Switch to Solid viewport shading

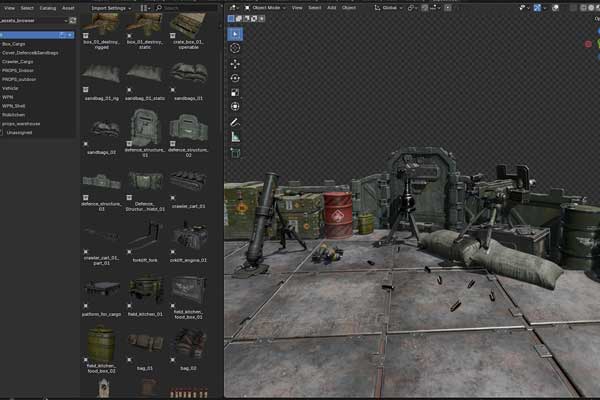point(592,8)
